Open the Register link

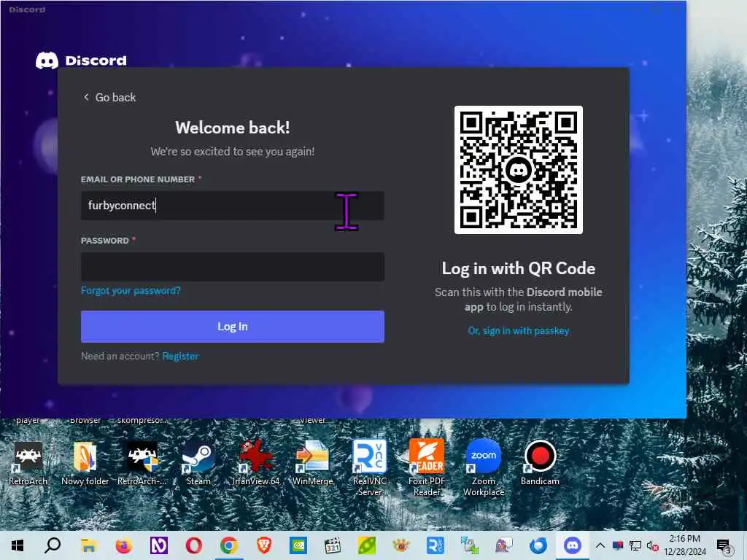(x=180, y=356)
